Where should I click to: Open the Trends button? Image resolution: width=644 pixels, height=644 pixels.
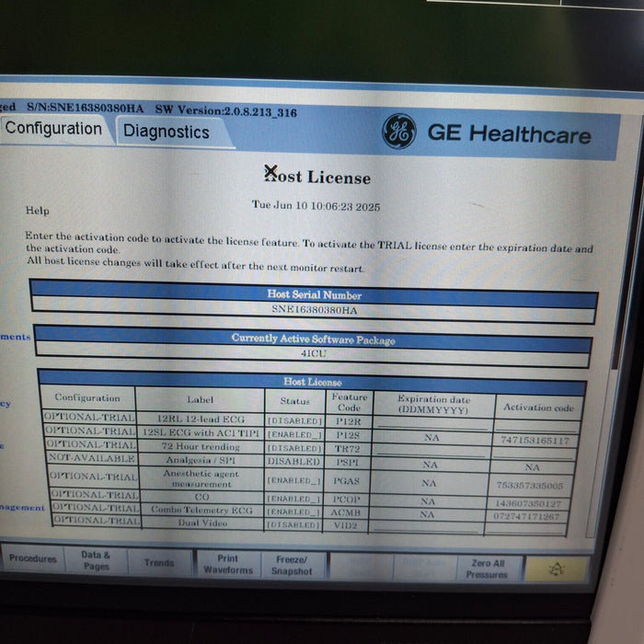pyautogui.click(x=159, y=563)
